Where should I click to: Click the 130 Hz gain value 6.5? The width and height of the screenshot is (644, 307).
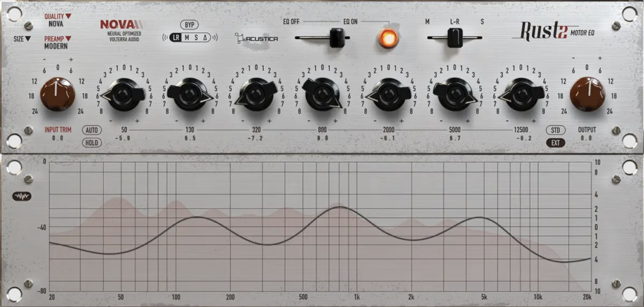tap(190, 138)
